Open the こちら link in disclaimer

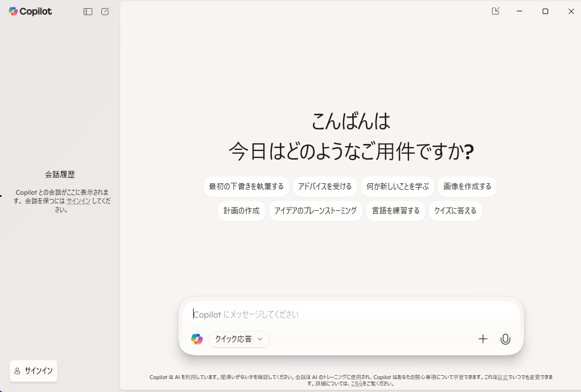(x=357, y=384)
